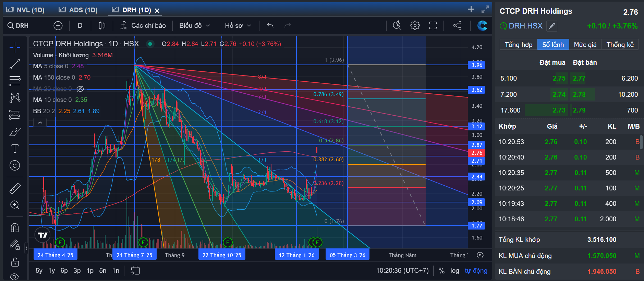Show the hidden MA 20 indicator
Image resolution: width=644 pixels, height=281 pixels.
(80, 89)
